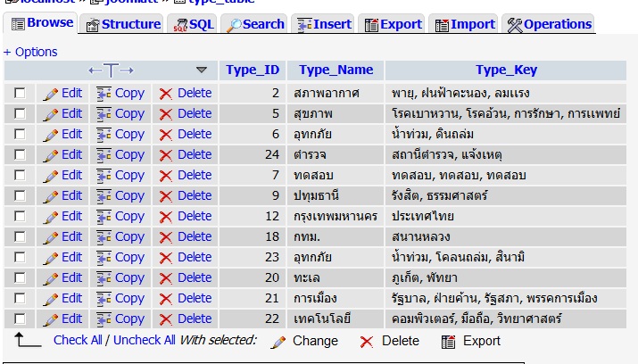Image resolution: width=638 pixels, height=364 pixels.
Task: Click the Delete X icon for selected rows
Action: coord(366,342)
